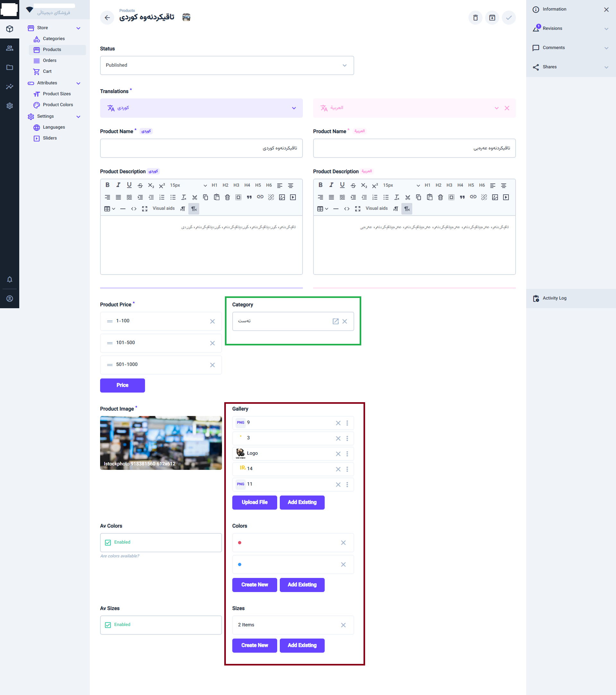Toggle Av Sizes Enabled checkbox
The height and width of the screenshot is (695, 616).
pyautogui.click(x=108, y=625)
